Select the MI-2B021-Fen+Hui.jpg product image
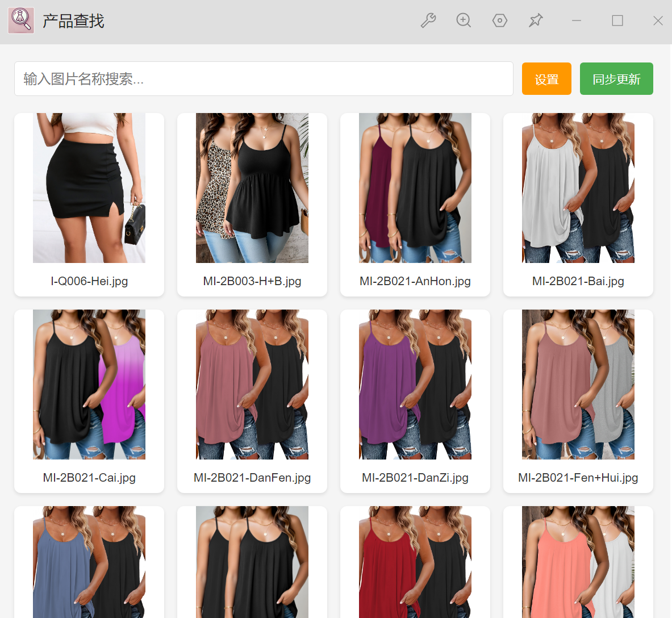The width and height of the screenshot is (672, 618). click(x=578, y=385)
